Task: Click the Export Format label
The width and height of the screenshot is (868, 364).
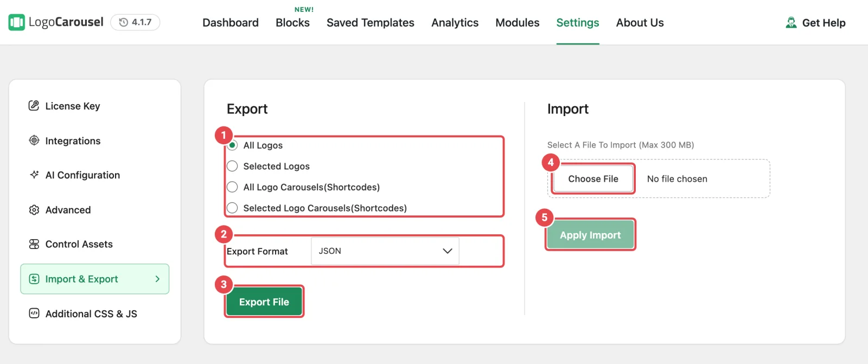Action: 257,251
